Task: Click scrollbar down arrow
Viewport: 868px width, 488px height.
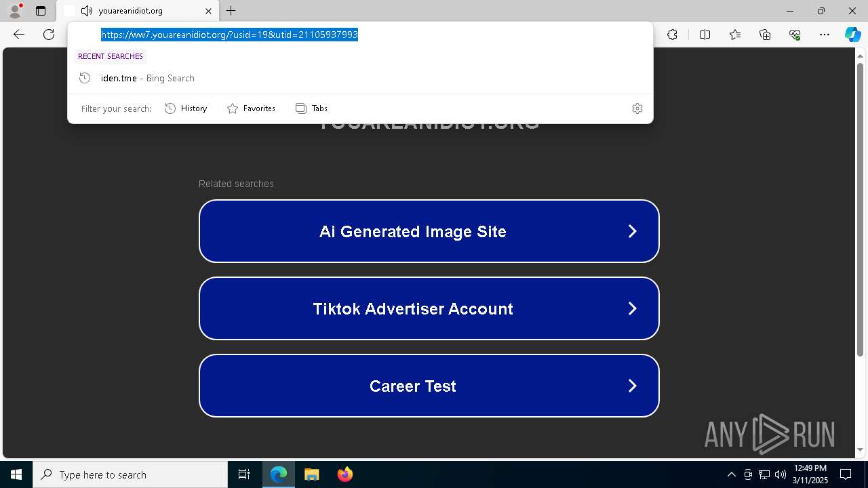Action: 861,449
